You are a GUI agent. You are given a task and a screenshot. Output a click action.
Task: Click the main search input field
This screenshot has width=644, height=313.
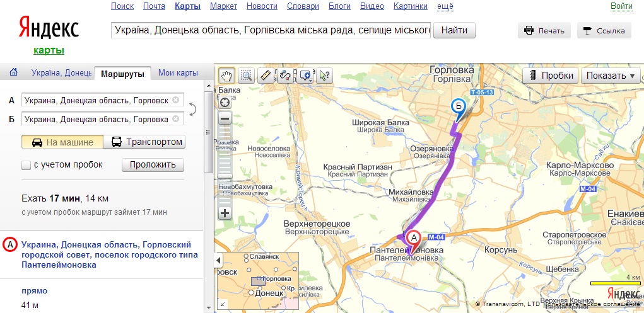(x=271, y=30)
